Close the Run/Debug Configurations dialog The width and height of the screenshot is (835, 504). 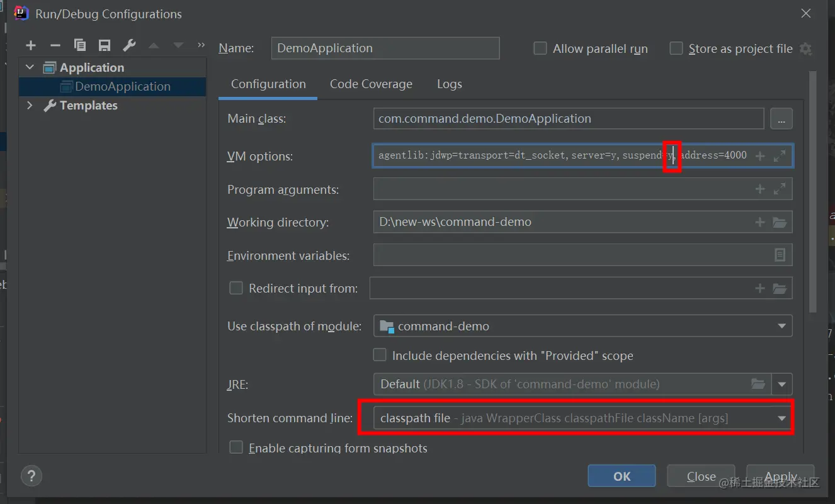coord(806,13)
